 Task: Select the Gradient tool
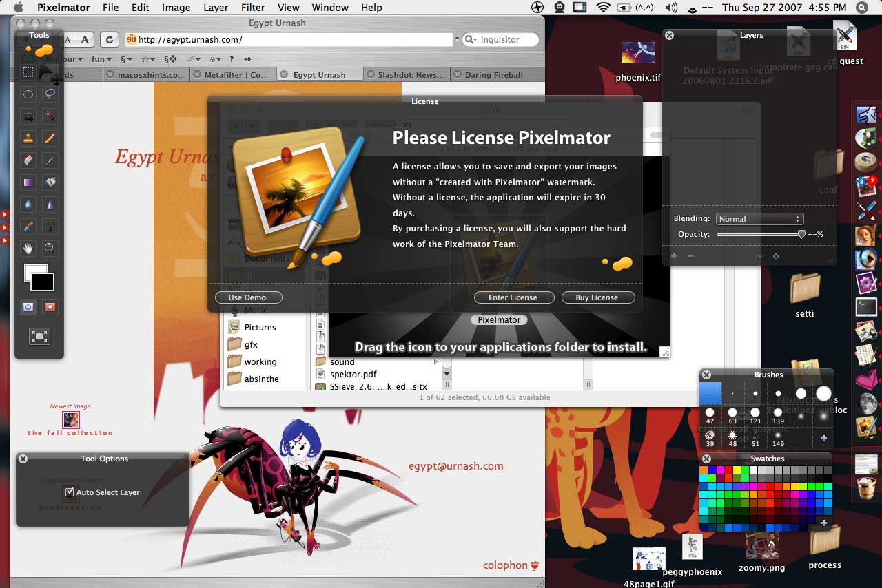tap(28, 182)
